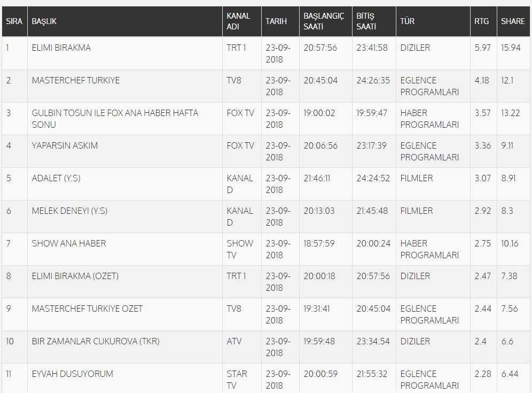This screenshot has height=393, width=532.
Task: Click the TARIH column header
Action: tap(276, 21)
